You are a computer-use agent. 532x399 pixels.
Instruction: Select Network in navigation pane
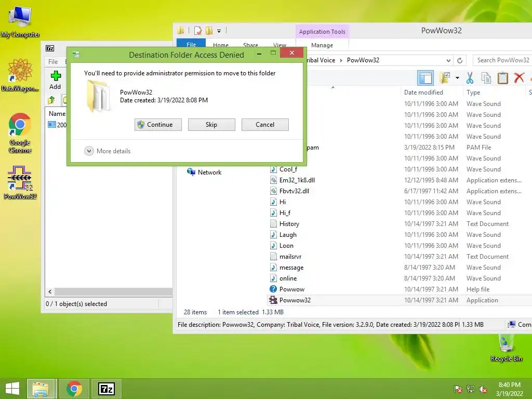point(204,172)
